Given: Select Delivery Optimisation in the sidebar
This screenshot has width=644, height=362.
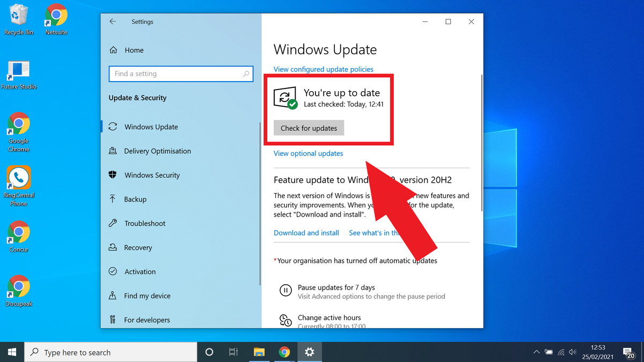Looking at the screenshot, I should coord(157,151).
